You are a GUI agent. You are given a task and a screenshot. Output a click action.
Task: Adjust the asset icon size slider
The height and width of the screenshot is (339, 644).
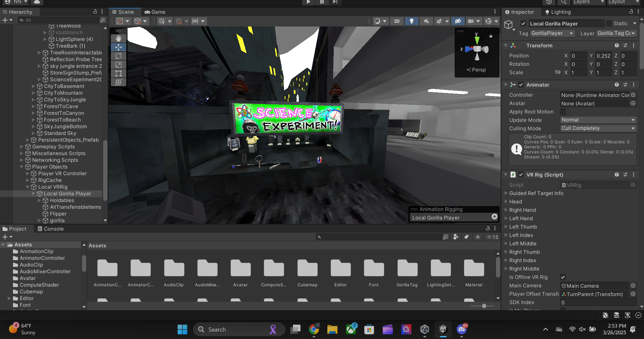tap(484, 306)
